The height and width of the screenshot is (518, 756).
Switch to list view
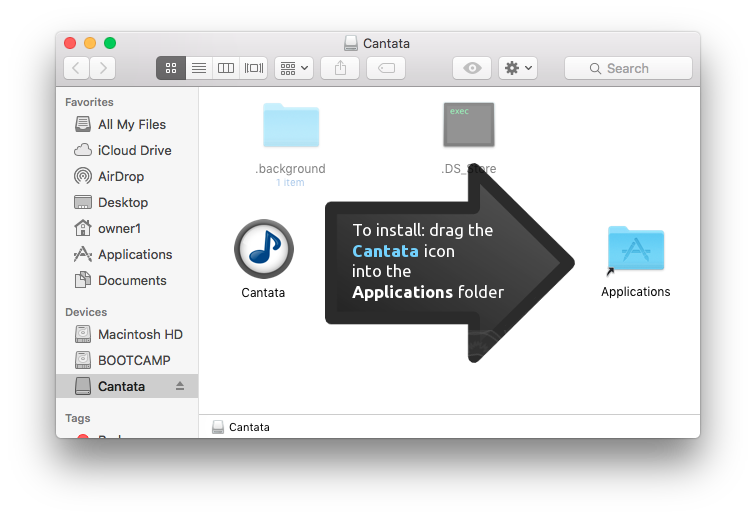tap(199, 68)
